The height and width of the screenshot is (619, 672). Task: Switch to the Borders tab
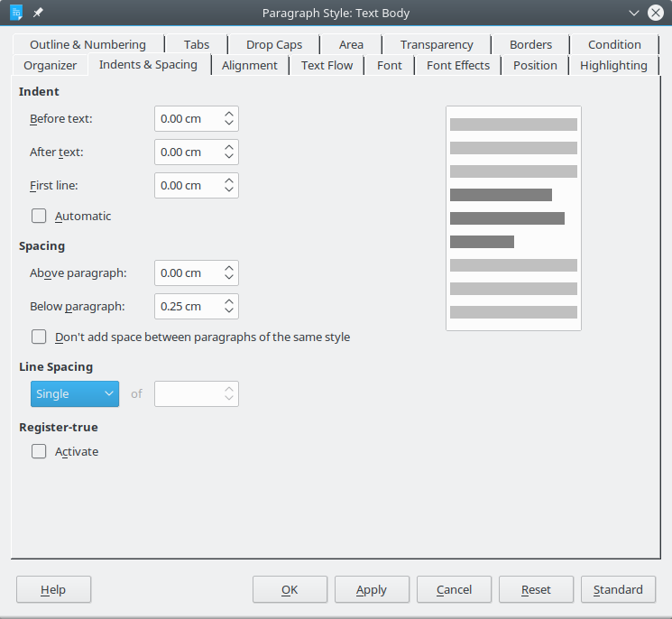(530, 44)
